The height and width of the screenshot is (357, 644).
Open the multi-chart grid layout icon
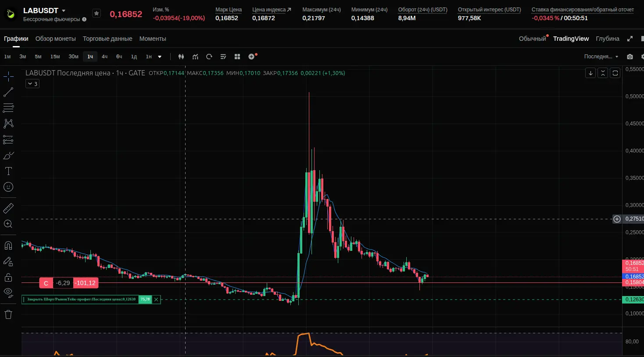point(237,57)
